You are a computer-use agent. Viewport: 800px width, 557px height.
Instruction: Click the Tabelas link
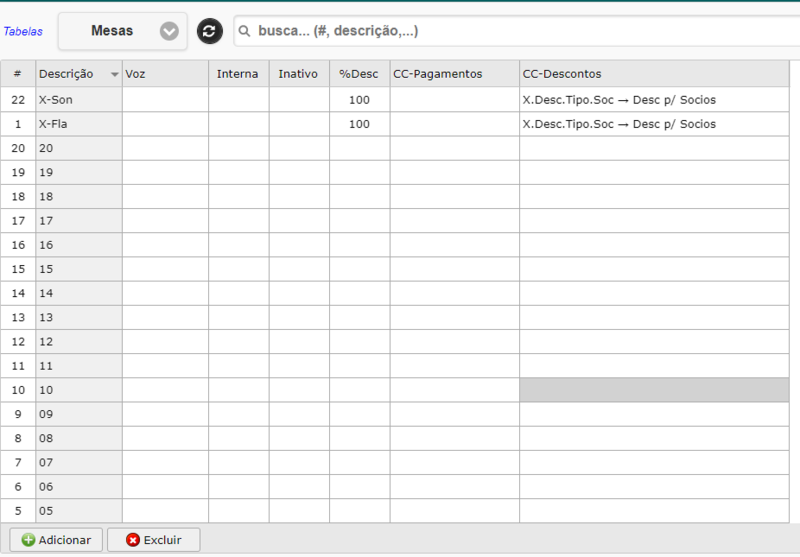pos(23,32)
